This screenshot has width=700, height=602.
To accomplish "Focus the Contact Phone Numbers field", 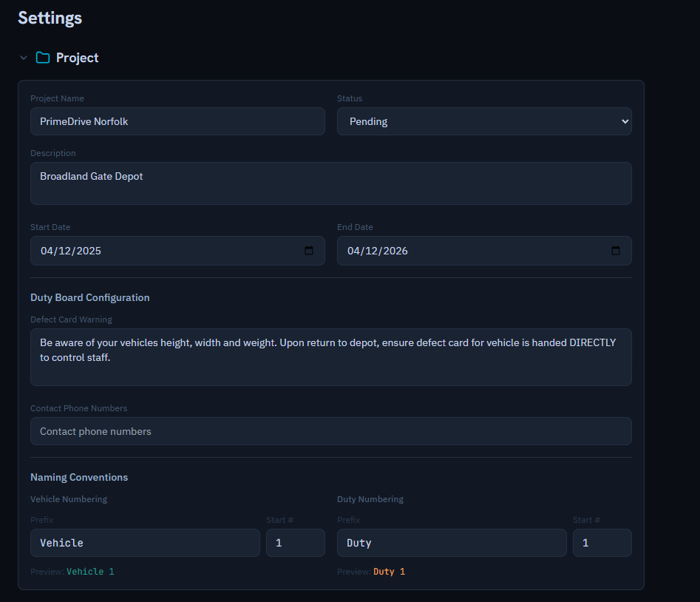I will point(330,431).
